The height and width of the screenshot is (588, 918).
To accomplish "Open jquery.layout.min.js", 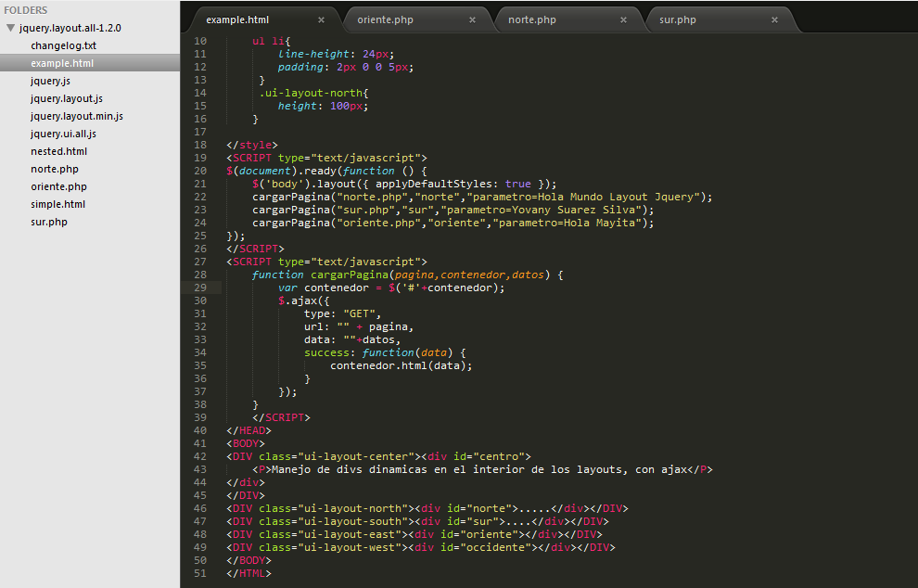I will (78, 116).
